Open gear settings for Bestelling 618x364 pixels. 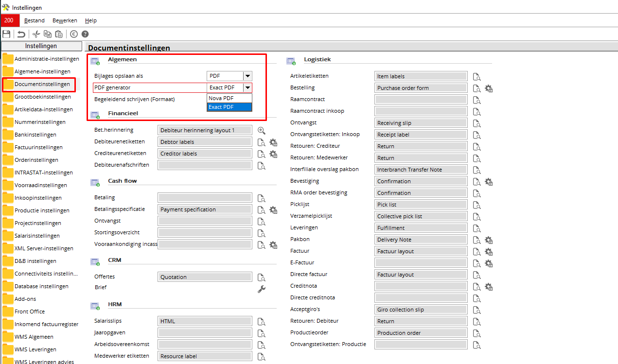pos(489,88)
